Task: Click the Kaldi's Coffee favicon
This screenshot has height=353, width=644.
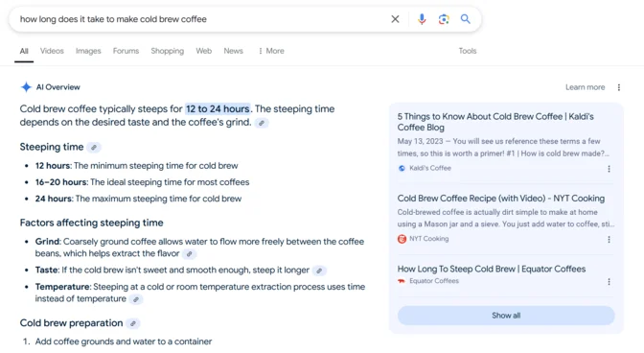Action: [x=402, y=168]
